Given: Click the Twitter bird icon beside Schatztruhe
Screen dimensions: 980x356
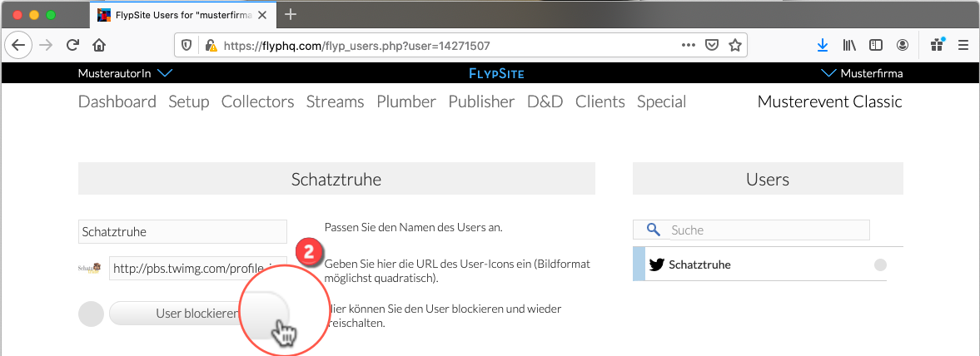Looking at the screenshot, I should [x=656, y=265].
